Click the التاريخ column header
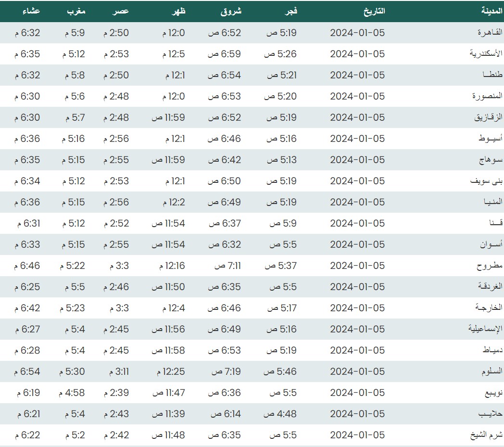504x447 pixels. click(374, 11)
